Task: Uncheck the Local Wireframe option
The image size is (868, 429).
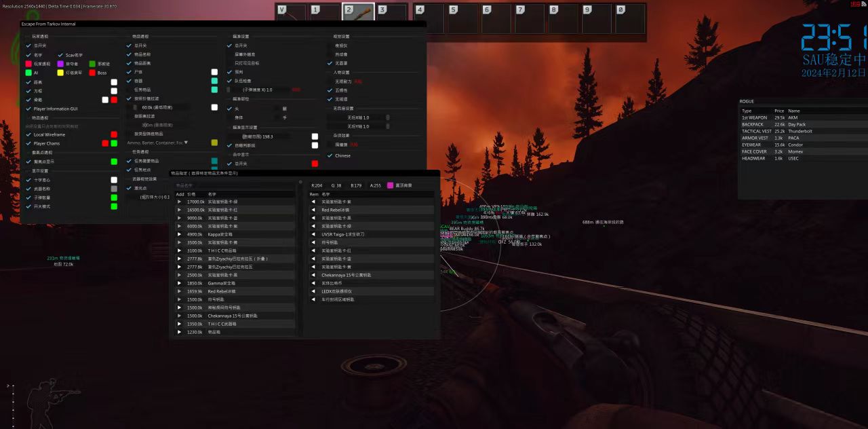Action: (x=28, y=134)
